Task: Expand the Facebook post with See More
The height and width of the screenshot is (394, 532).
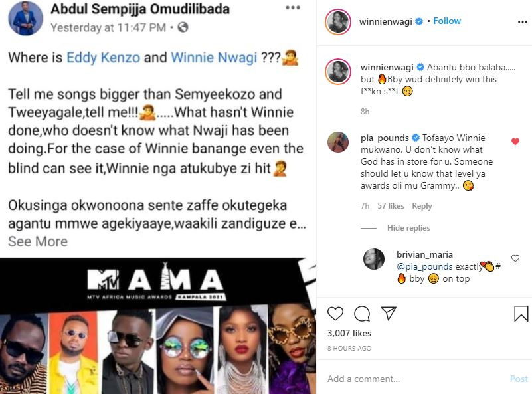Action: [x=38, y=241]
